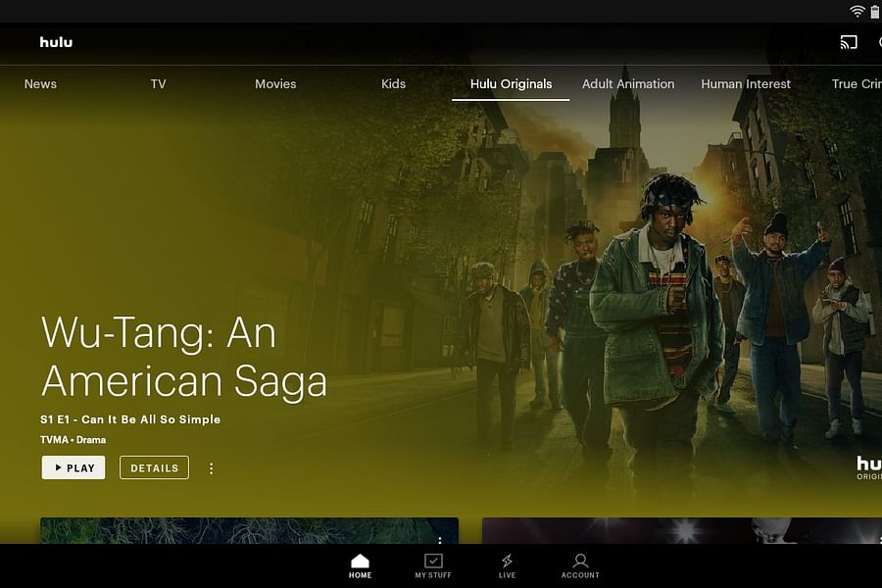Check the Wi-Fi status icon
The width and height of the screenshot is (882, 588).
coord(857,11)
